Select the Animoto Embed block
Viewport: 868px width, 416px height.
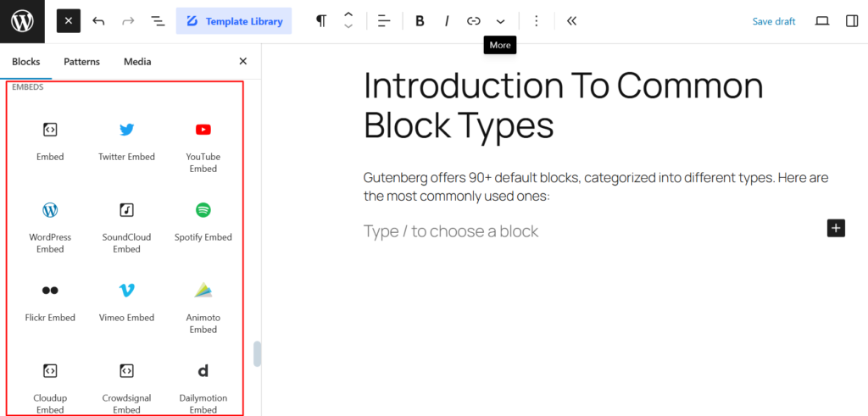[x=203, y=308]
